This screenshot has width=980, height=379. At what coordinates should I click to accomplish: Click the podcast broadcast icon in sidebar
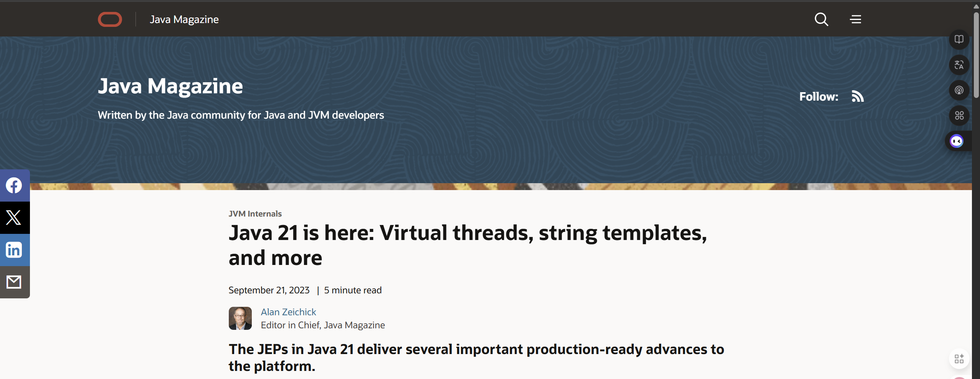click(959, 90)
